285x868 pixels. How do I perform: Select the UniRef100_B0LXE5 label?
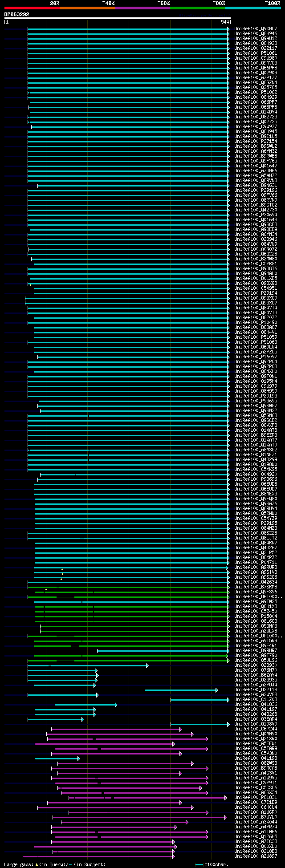click(x=256, y=278)
